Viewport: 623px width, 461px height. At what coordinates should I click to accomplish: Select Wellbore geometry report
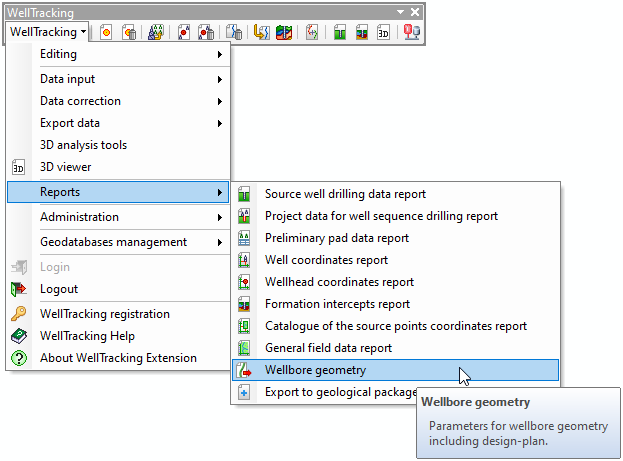pos(396,370)
